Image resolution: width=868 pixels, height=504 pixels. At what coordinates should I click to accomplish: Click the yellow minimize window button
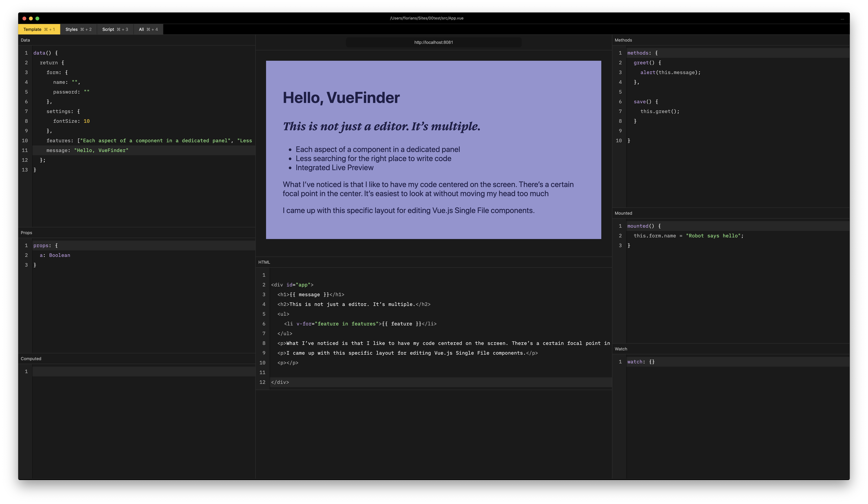tap(31, 19)
